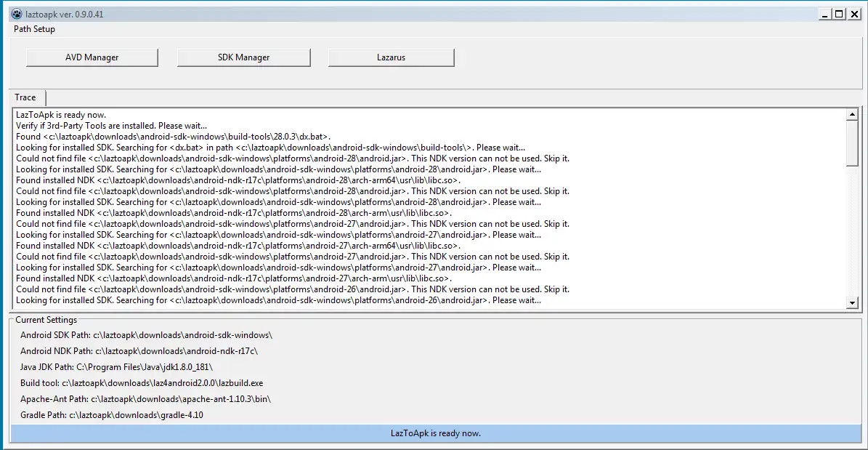
Task: Click 'Found installed NDK' android-28 arch-arm64 line
Action: coord(238,180)
